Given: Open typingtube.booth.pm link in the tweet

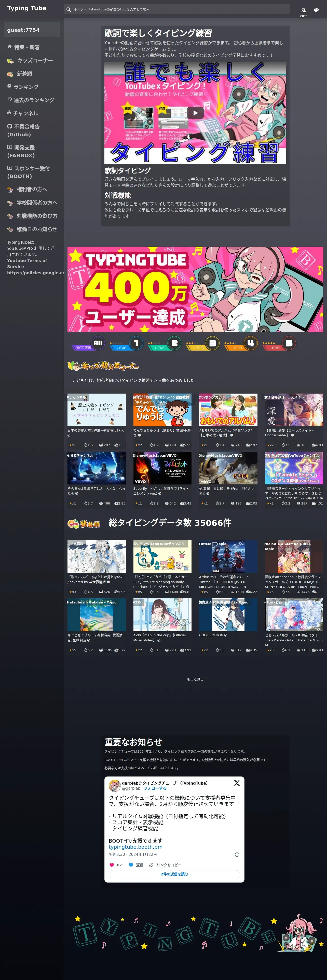Looking at the screenshot, I should tap(135, 847).
